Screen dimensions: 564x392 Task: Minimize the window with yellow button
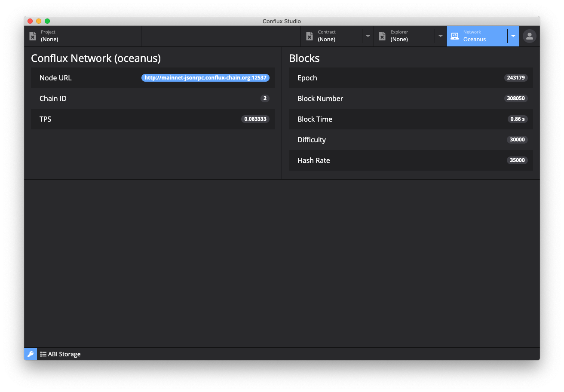tap(39, 21)
